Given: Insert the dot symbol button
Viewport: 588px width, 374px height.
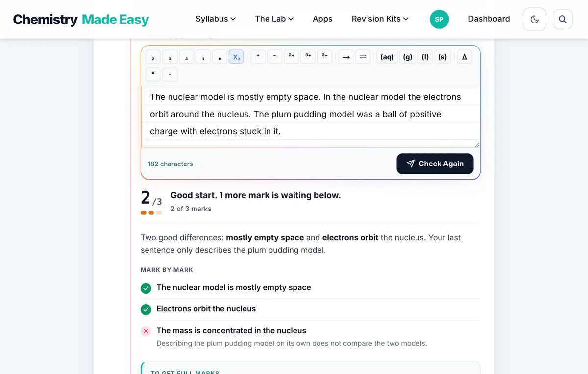Looking at the screenshot, I should tap(170, 74).
